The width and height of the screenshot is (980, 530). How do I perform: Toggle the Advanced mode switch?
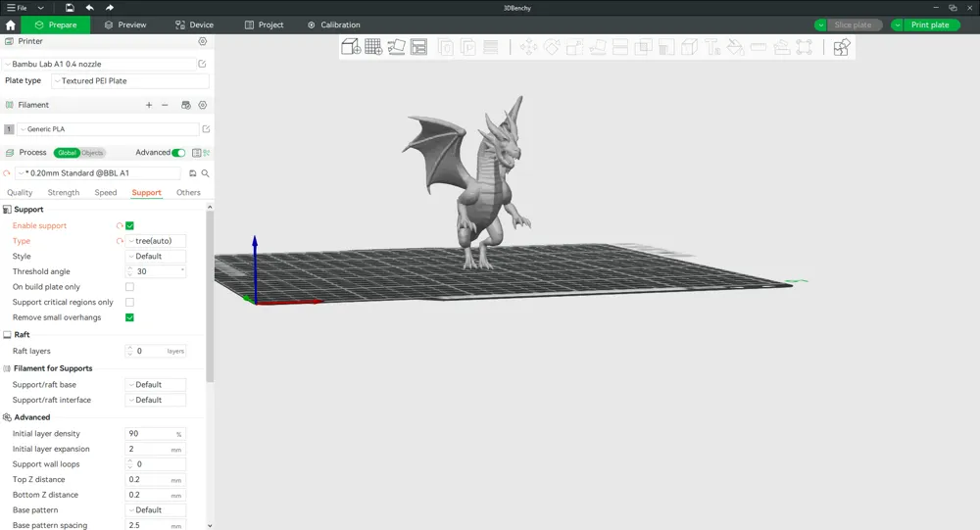(178, 153)
